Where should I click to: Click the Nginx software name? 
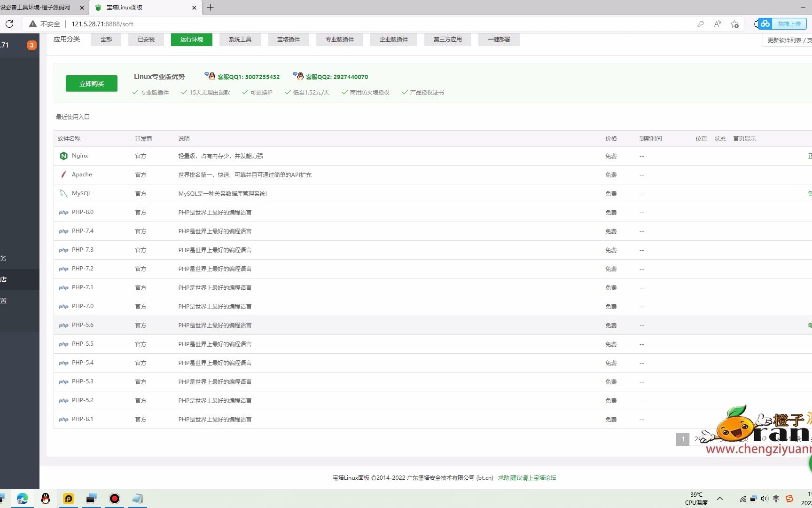point(80,156)
